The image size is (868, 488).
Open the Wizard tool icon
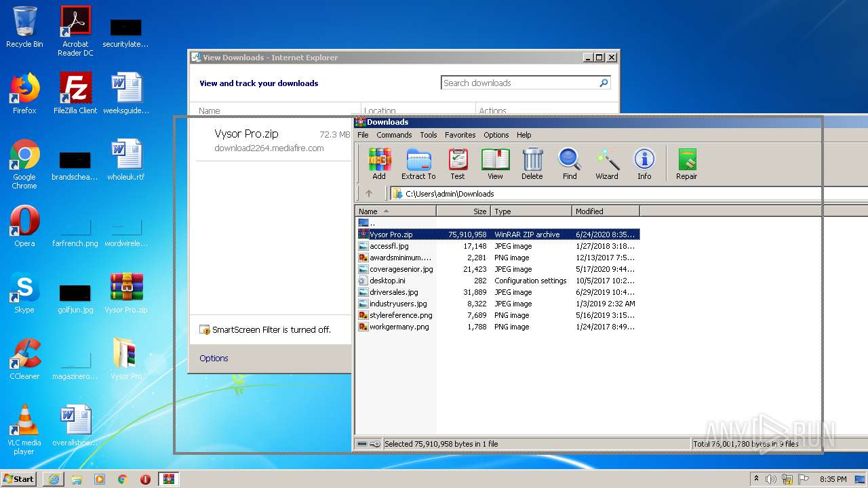[x=607, y=164]
